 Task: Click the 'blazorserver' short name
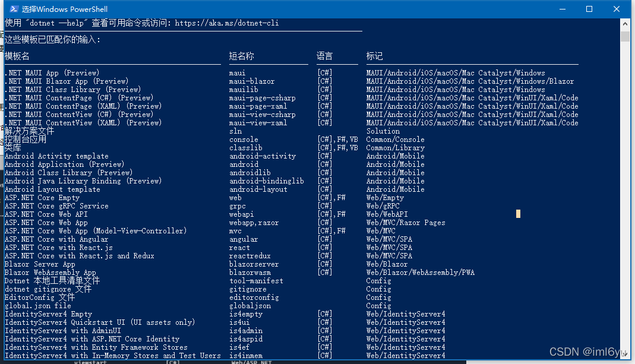click(254, 264)
